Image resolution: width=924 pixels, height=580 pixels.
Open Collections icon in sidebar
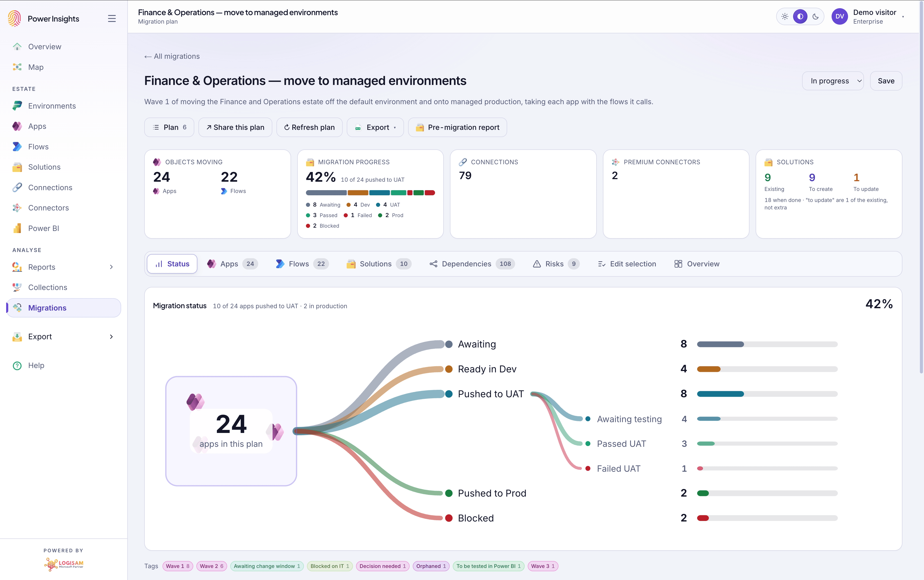[17, 287]
